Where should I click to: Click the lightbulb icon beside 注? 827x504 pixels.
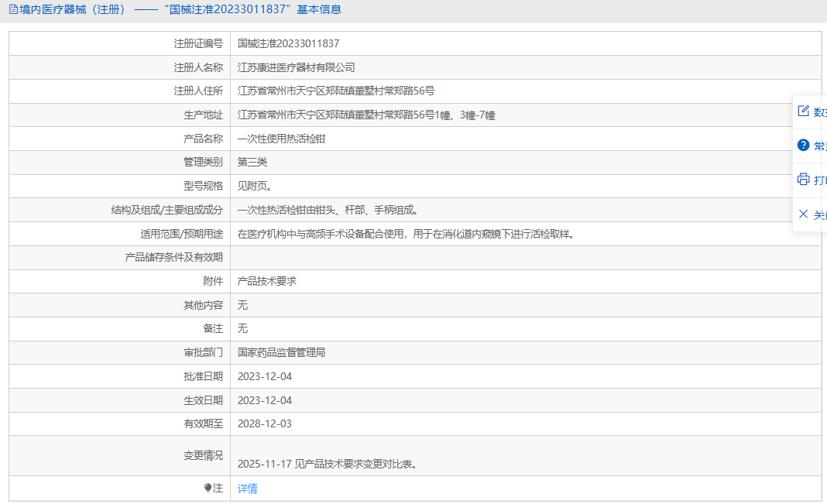pyautogui.click(x=208, y=489)
